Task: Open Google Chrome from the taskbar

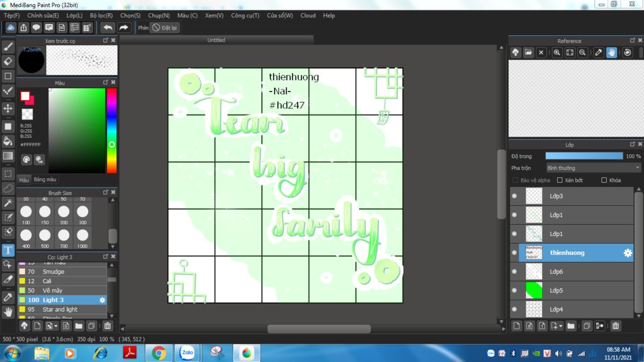Action: (x=159, y=353)
